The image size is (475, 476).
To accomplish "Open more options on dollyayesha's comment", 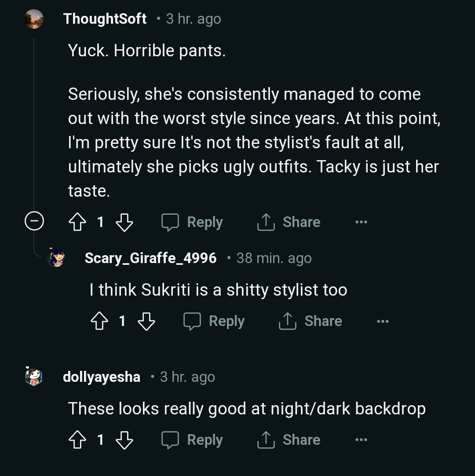I will [x=361, y=440].
